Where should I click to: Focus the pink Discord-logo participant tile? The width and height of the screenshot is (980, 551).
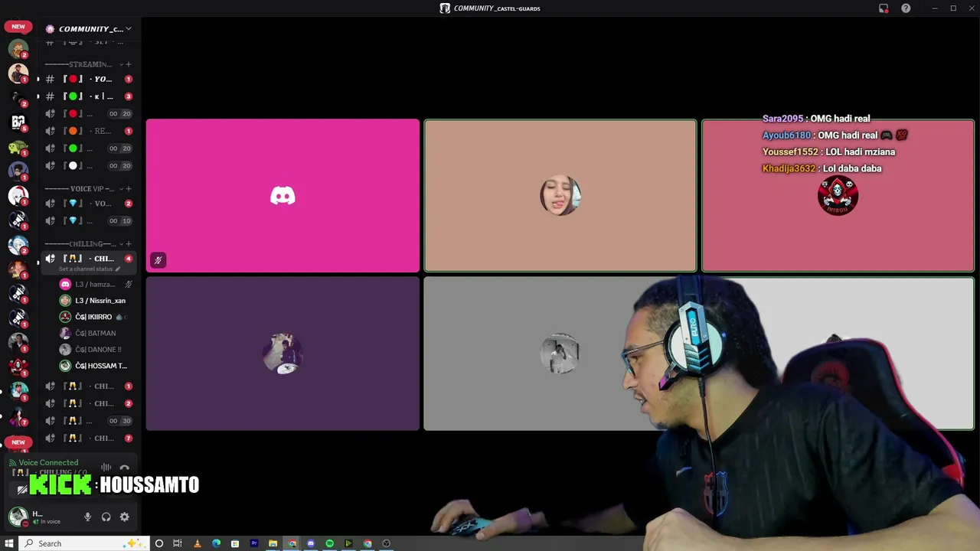[283, 196]
